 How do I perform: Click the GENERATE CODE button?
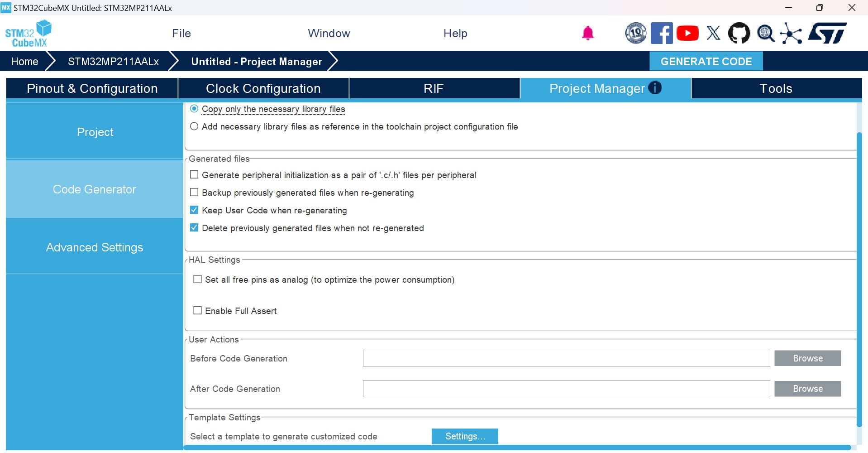(x=706, y=62)
